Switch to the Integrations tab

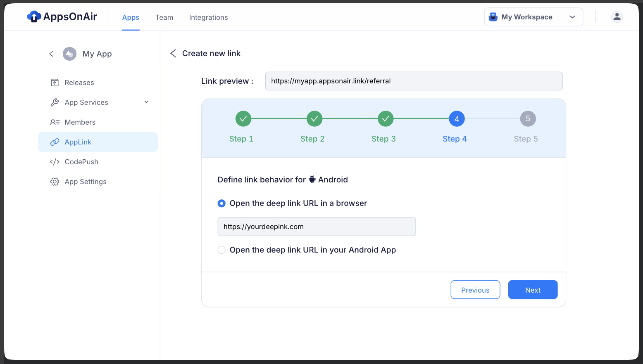[x=208, y=17]
